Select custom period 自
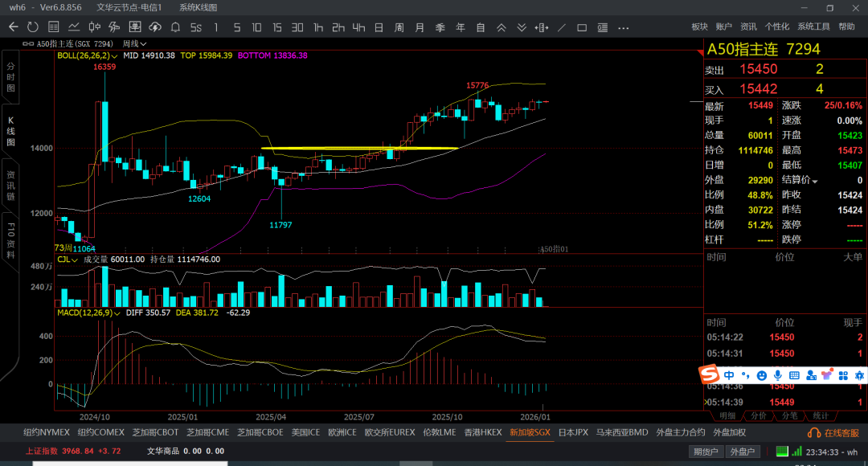This screenshot has width=868, height=466. click(x=481, y=27)
